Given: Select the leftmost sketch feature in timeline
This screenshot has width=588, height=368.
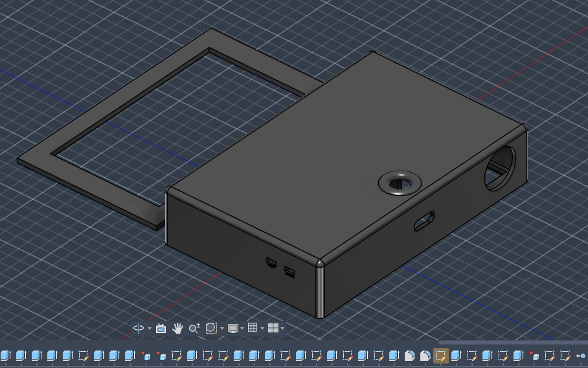Looking at the screenshot, I should pos(84,356).
